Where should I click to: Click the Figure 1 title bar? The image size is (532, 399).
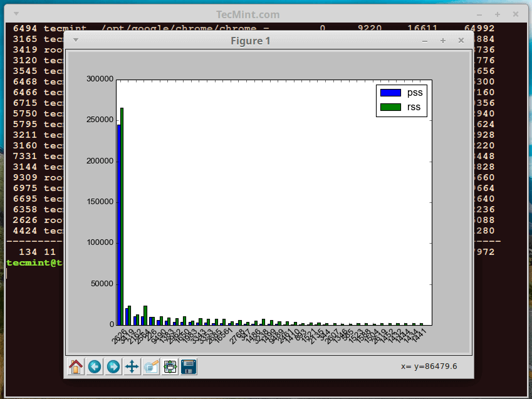[250, 40]
